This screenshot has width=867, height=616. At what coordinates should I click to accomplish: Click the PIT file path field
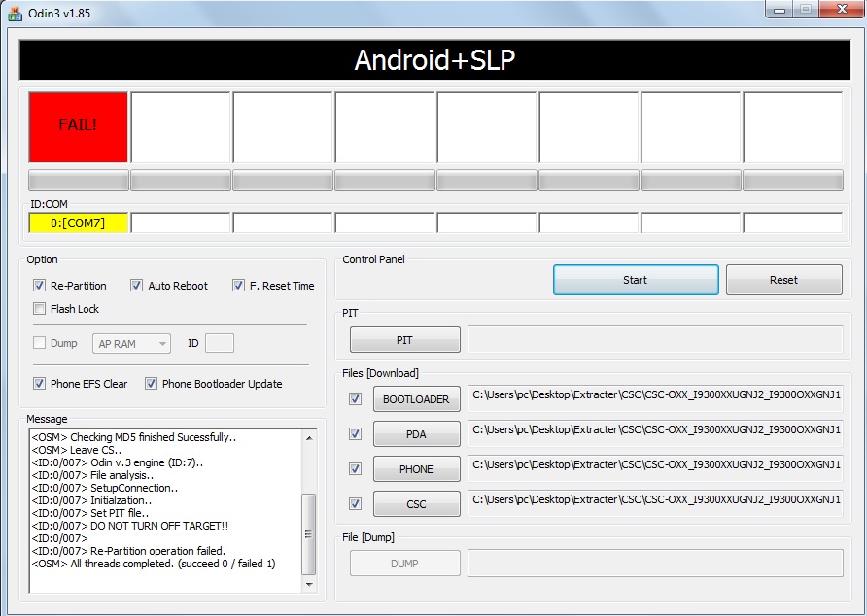656,339
